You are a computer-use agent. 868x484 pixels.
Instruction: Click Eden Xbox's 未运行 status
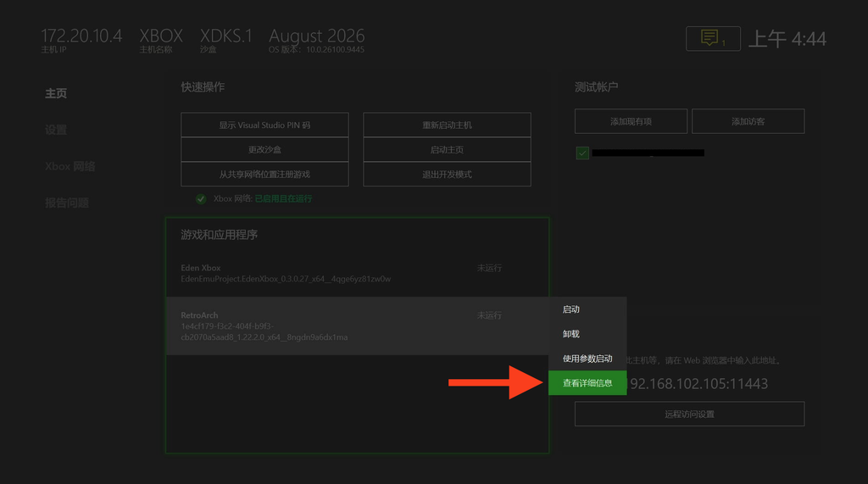coord(489,268)
